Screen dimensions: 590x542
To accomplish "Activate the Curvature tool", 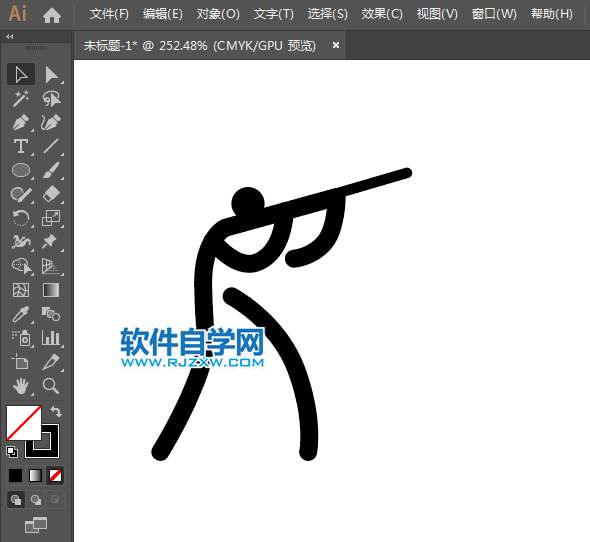I will coord(51,122).
